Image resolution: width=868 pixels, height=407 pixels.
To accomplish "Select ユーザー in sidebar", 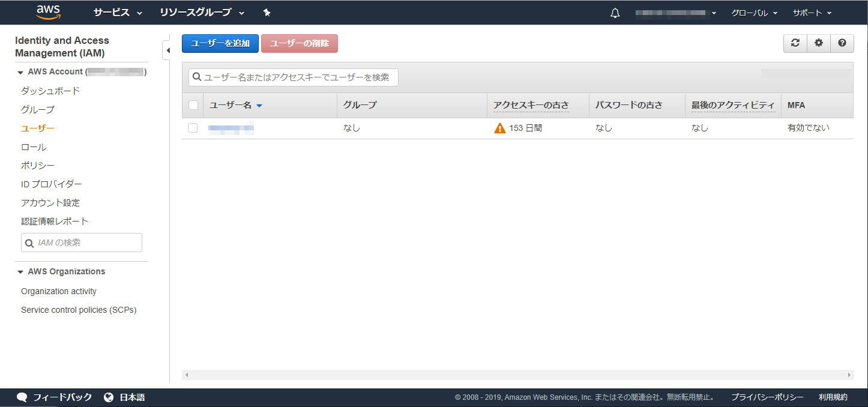I will click(38, 128).
